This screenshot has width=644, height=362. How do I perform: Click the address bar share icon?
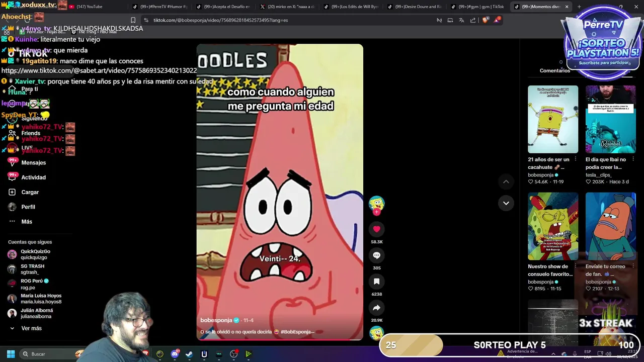coord(473,20)
